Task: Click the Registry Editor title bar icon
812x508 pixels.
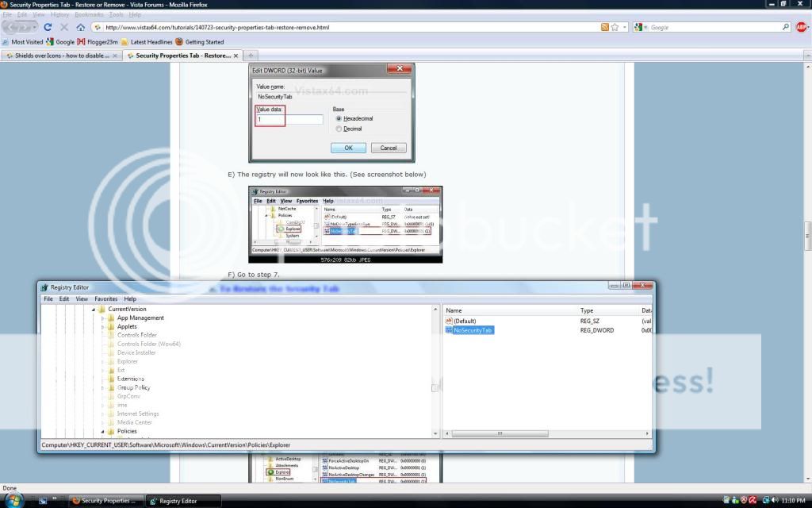Action: click(44, 287)
